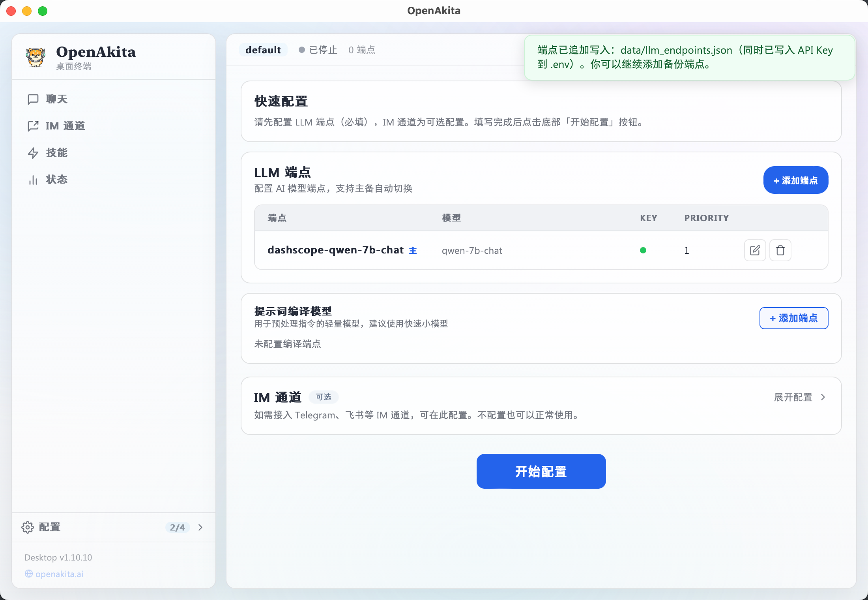Edit the dashscope-qwen-7b-chat endpoint
Image resolution: width=868 pixels, height=600 pixels.
[755, 250]
